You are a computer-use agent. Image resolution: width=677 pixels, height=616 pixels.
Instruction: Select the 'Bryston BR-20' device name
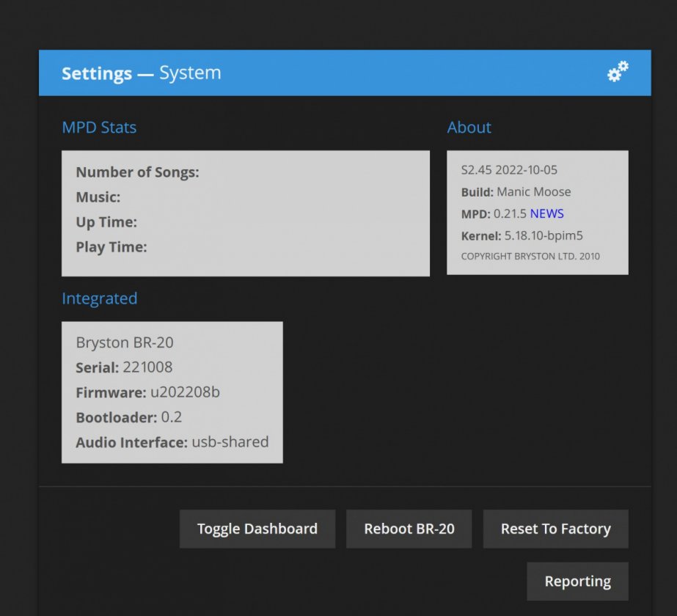click(125, 342)
